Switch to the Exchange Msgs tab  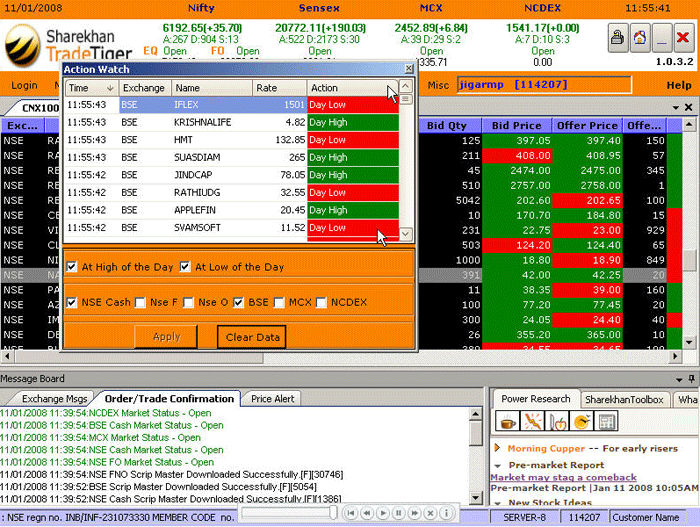tap(54, 399)
